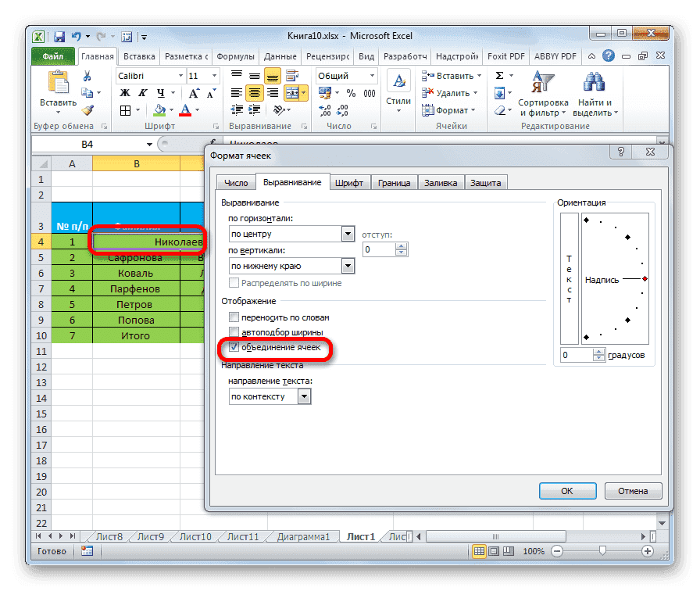This screenshot has height=591, width=700.
Task: Open the направление текста dropdown
Action: tap(303, 396)
